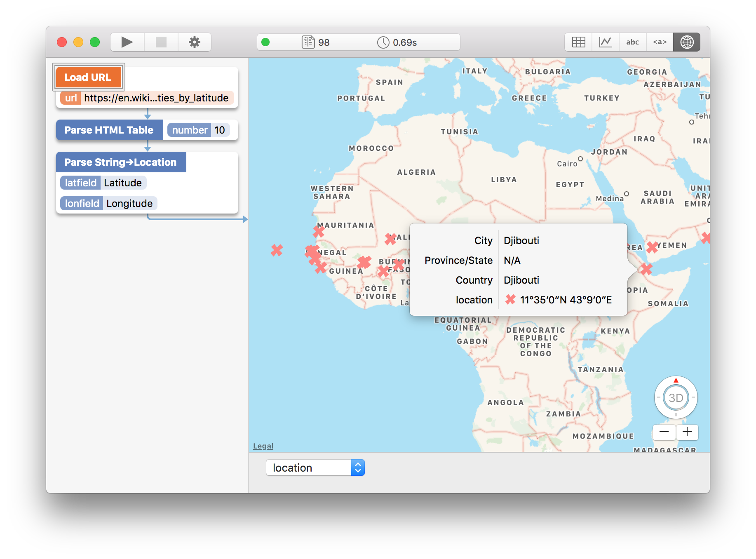Stop the workflow with the square button
Screen dimensions: 756x559
[161, 42]
